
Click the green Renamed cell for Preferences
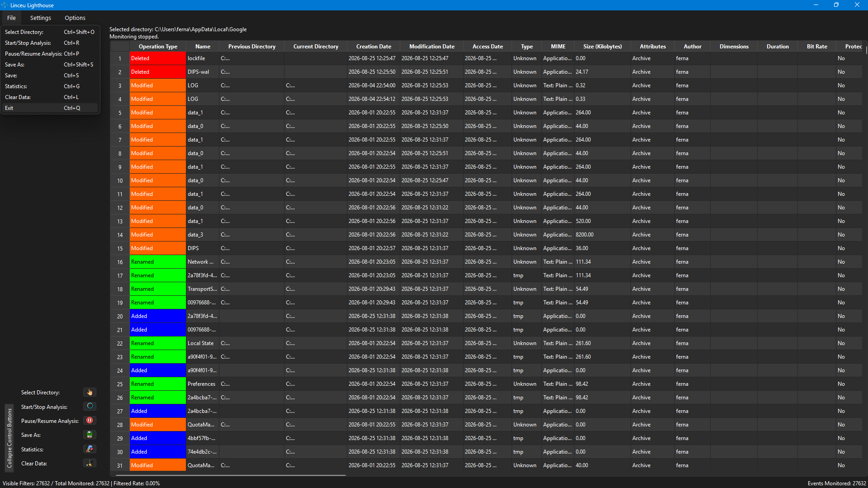click(x=158, y=384)
